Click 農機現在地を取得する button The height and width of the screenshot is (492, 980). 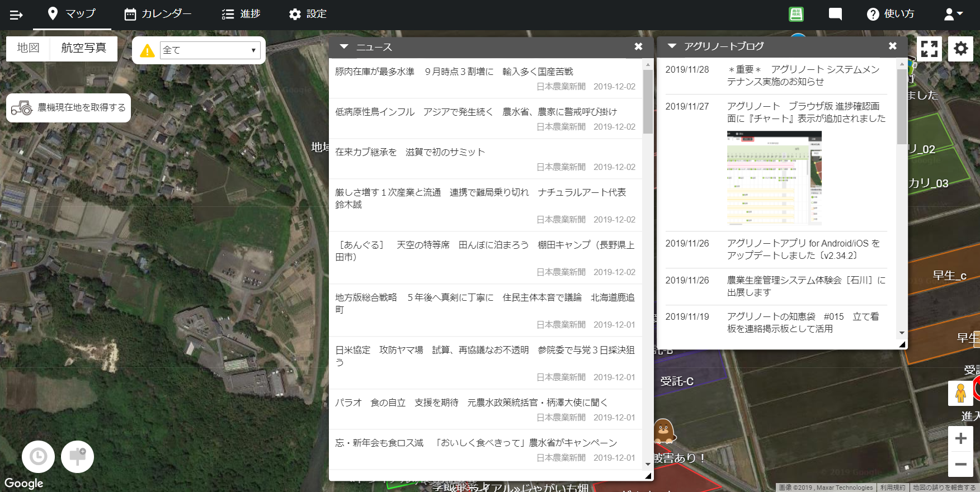click(x=68, y=107)
